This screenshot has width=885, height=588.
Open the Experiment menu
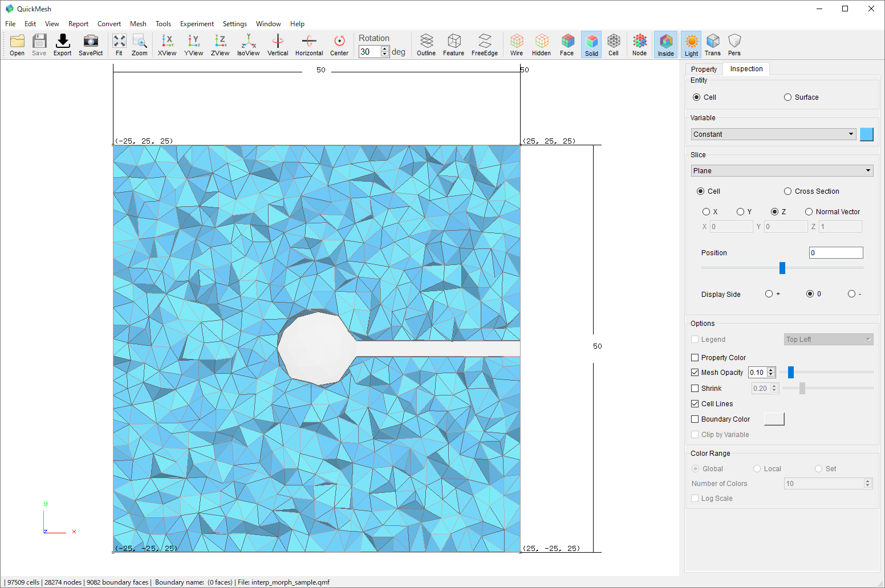click(x=197, y=23)
